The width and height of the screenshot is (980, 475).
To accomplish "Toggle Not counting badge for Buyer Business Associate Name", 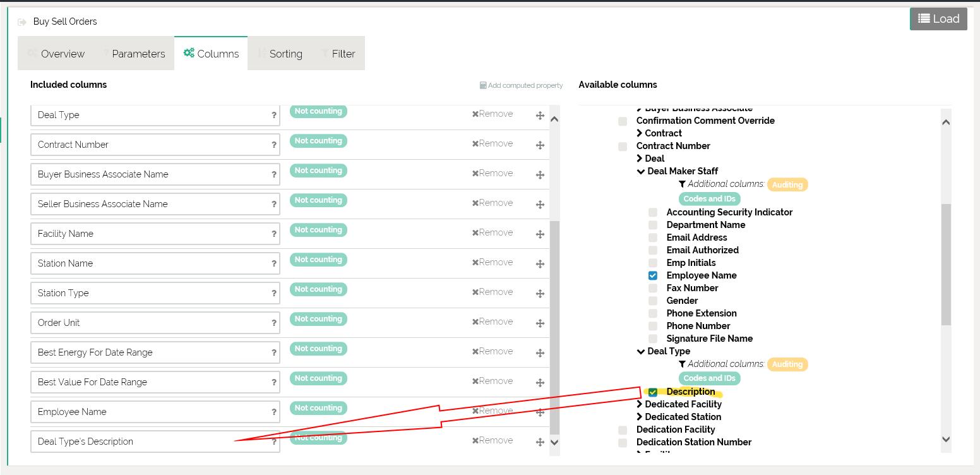I will pyautogui.click(x=318, y=171).
